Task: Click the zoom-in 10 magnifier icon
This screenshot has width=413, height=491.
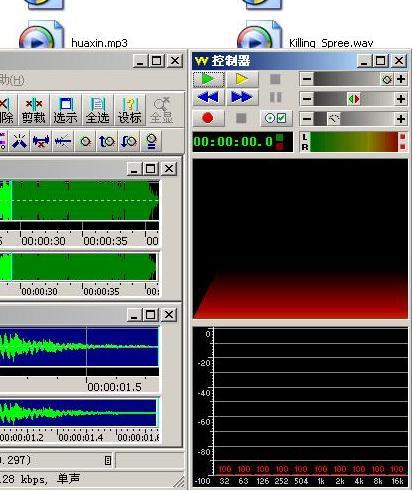Action: click(107, 142)
